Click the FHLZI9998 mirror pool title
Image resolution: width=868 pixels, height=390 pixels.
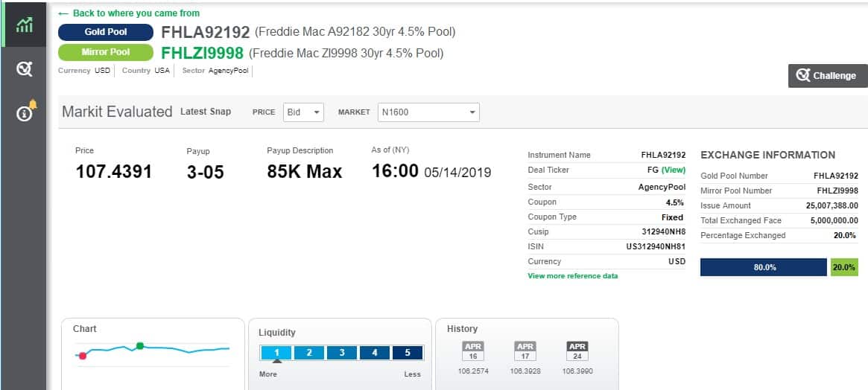pyautogui.click(x=202, y=53)
